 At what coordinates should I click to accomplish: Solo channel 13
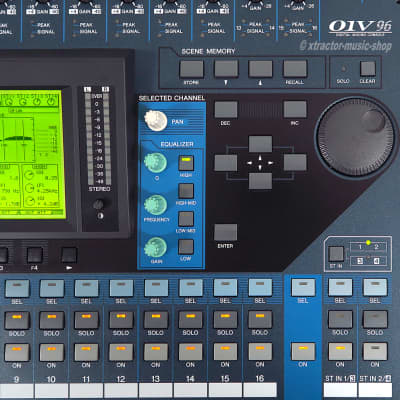(156, 320)
